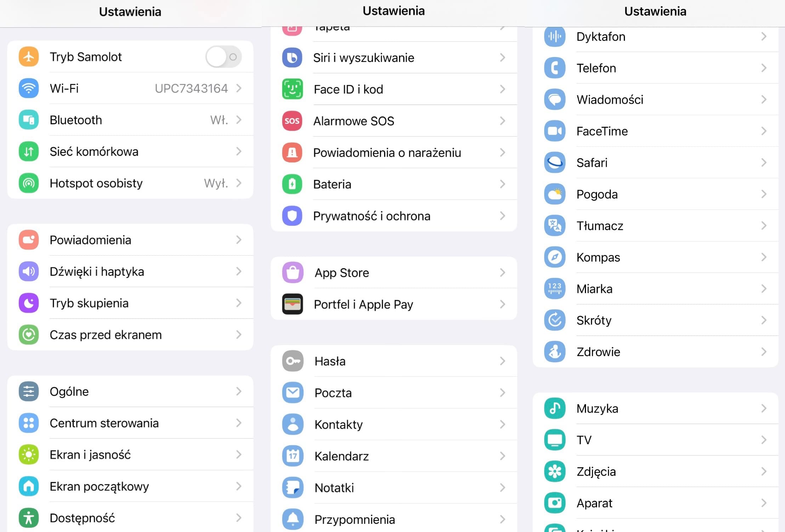Select the TV settings row
785x532 pixels.
[x=655, y=440]
